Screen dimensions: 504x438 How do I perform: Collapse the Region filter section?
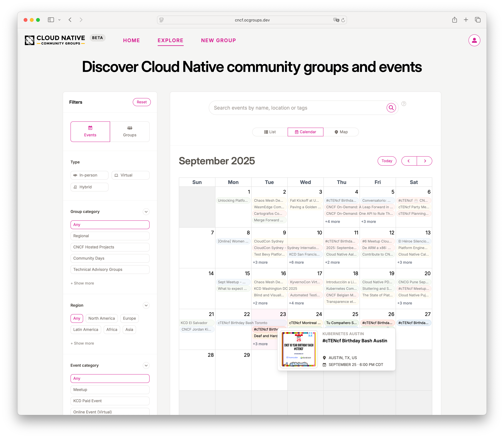coord(146,305)
